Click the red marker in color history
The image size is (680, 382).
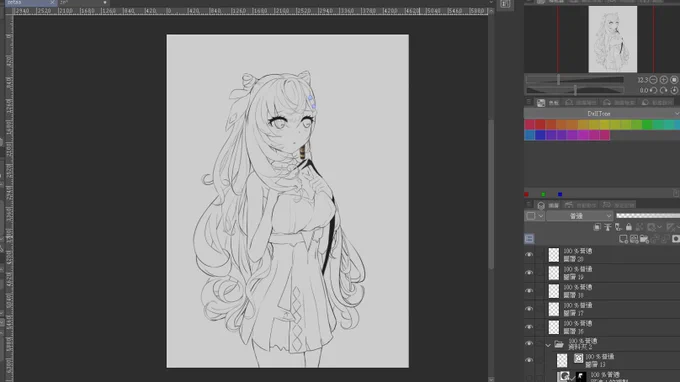tap(526, 194)
